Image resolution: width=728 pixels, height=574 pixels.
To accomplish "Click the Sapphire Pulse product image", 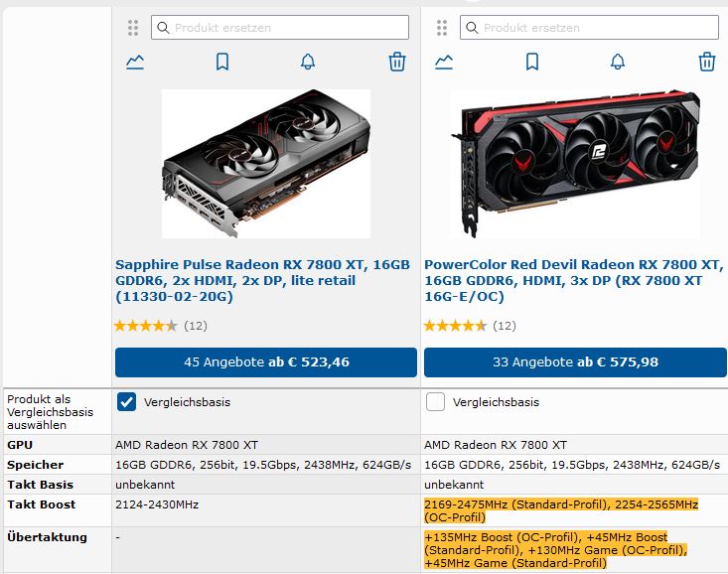I will pyautogui.click(x=266, y=164).
